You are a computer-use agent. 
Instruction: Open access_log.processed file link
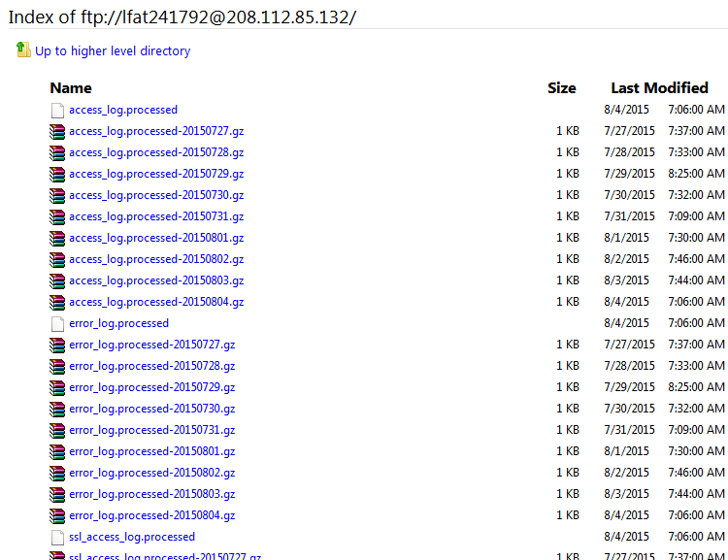click(x=123, y=110)
